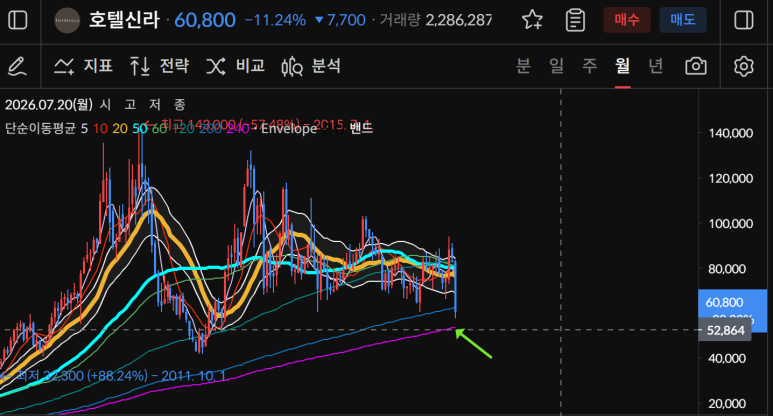Click the current price 60,800 in header
The height and width of the screenshot is (416, 773).
pos(205,20)
